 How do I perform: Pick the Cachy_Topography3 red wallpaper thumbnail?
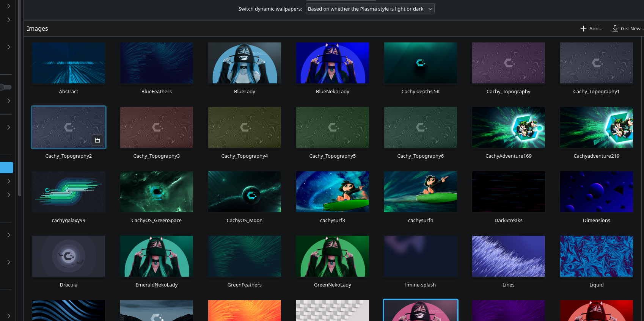(x=157, y=127)
